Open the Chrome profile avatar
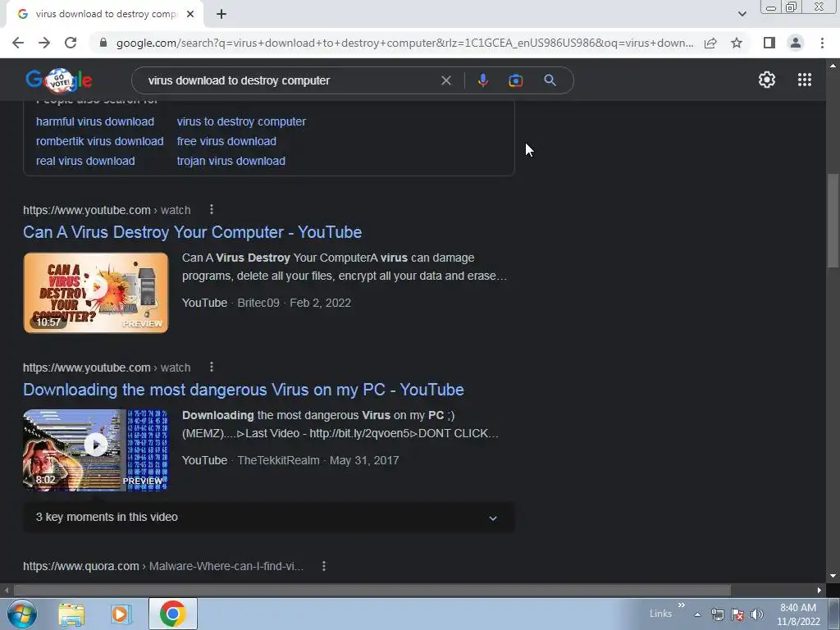This screenshot has height=630, width=840. [x=796, y=43]
